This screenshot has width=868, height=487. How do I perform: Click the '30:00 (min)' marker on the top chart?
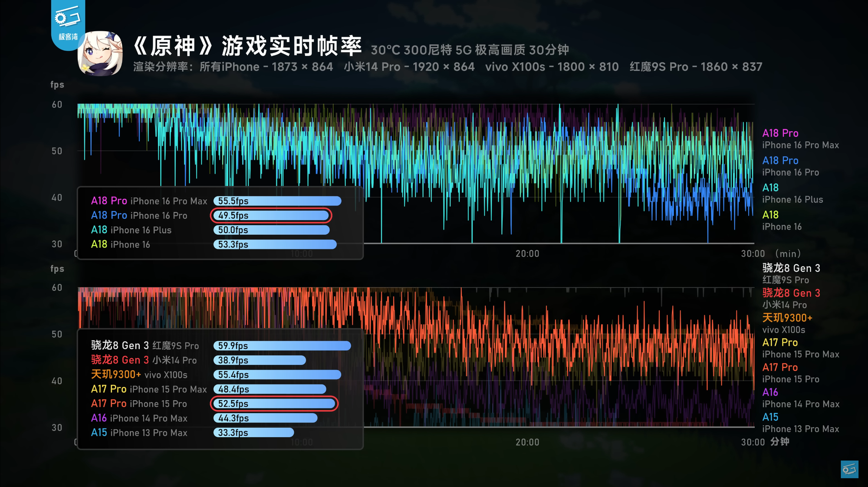point(771,254)
